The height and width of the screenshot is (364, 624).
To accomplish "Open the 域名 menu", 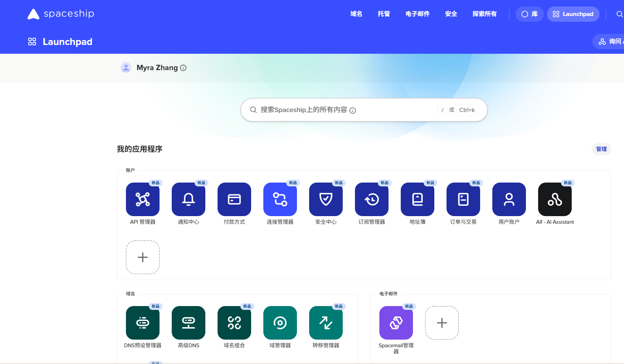I will (356, 14).
